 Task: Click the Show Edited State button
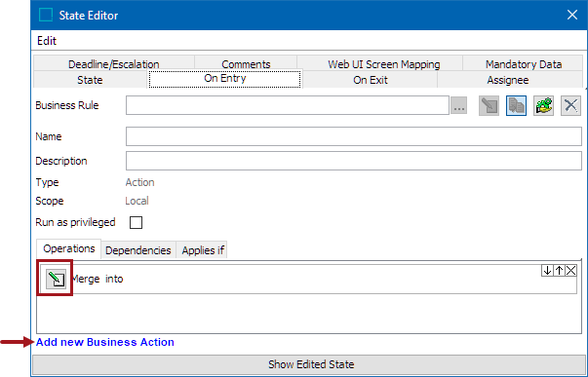coord(310,364)
